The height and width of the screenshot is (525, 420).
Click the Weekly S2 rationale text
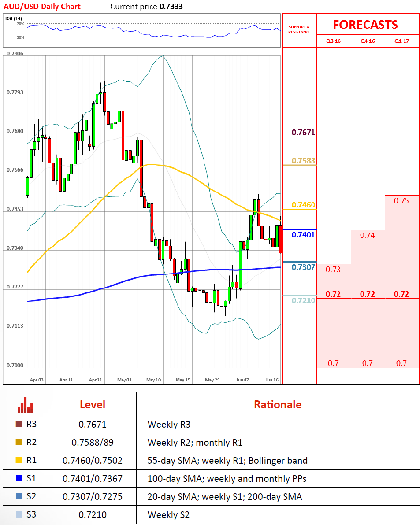168,515
